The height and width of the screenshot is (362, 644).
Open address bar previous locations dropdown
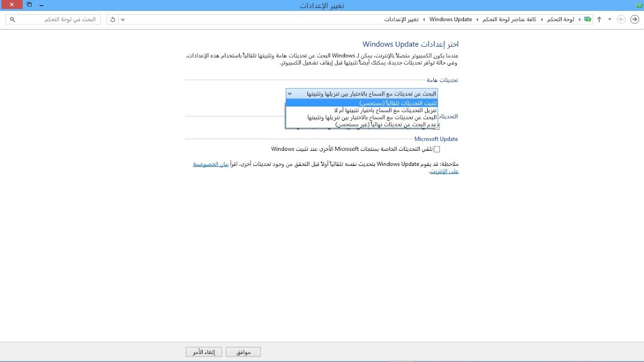point(123,20)
